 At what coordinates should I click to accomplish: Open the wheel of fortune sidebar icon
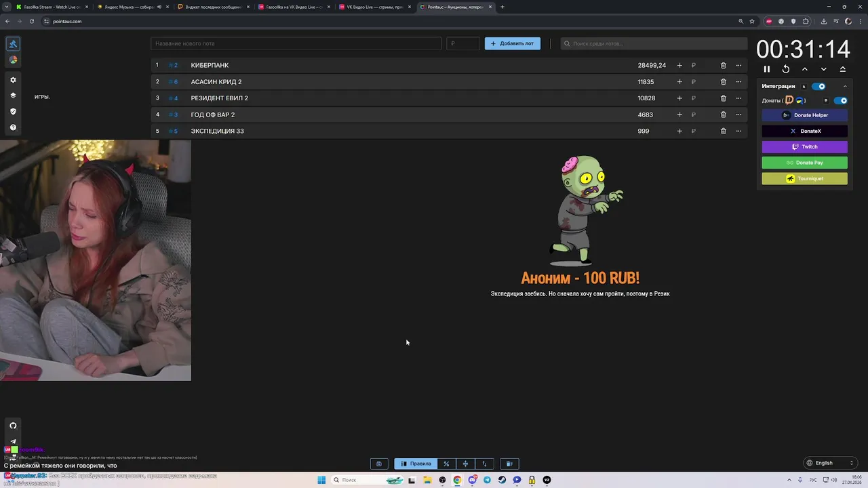[x=13, y=60]
